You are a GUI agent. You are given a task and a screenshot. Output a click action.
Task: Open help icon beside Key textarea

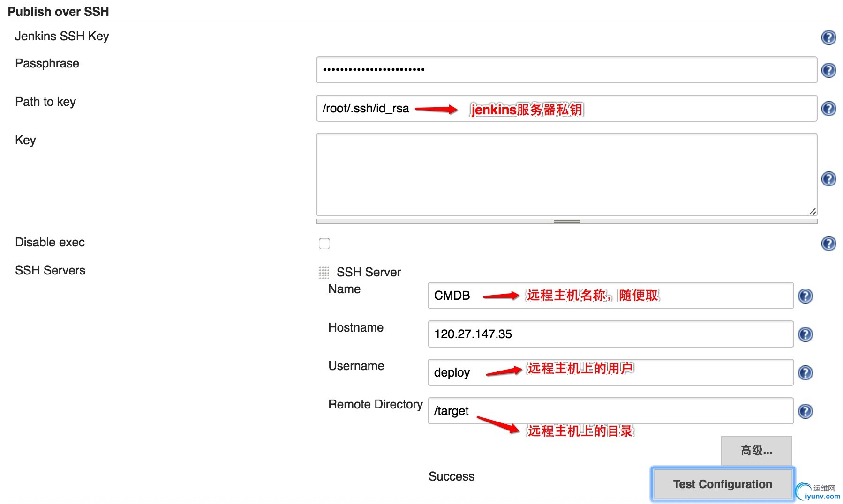[828, 179]
